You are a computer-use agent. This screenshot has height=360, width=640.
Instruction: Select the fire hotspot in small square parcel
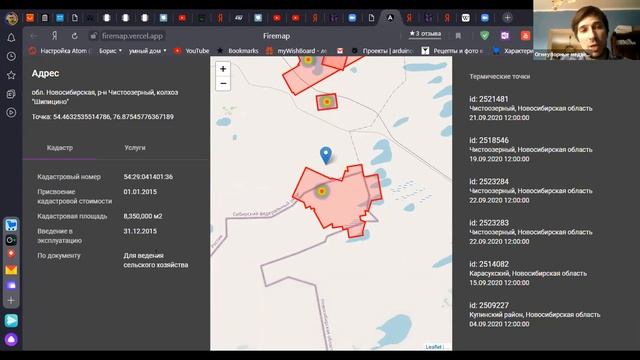[x=327, y=102]
